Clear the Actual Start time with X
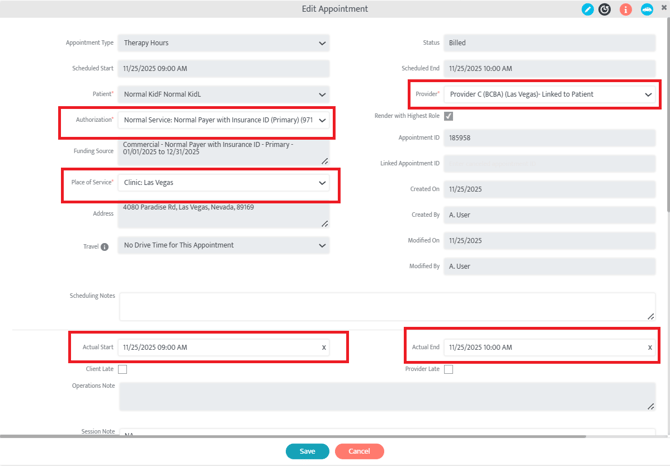Screen dimensions: 670x466 coord(324,348)
